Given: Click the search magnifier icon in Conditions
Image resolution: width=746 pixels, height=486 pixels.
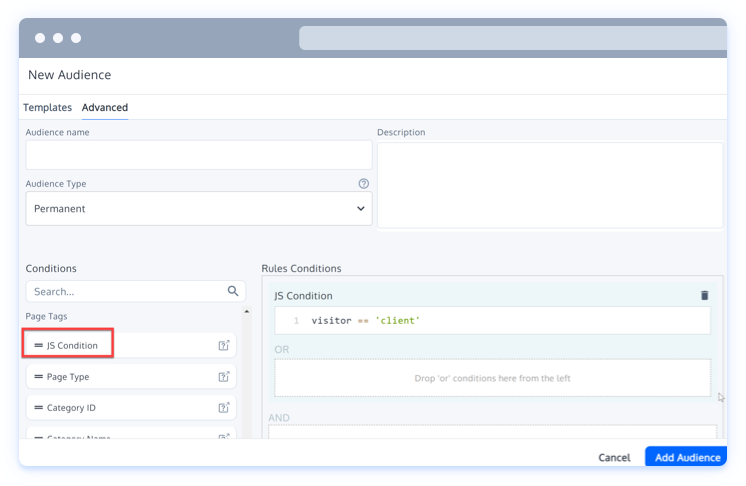Looking at the screenshot, I should click(x=233, y=291).
